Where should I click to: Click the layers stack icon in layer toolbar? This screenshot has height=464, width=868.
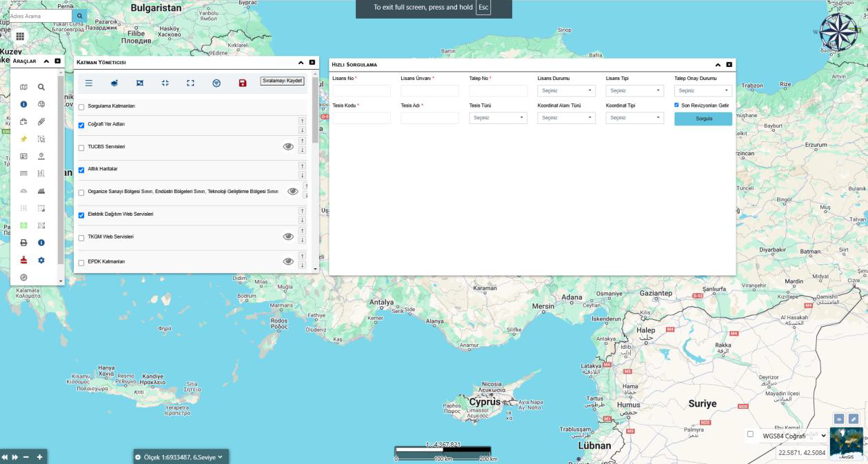(114, 83)
